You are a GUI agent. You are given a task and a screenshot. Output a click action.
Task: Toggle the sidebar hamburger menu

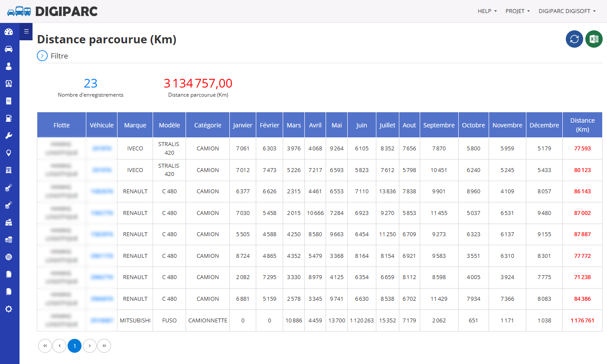point(26,31)
